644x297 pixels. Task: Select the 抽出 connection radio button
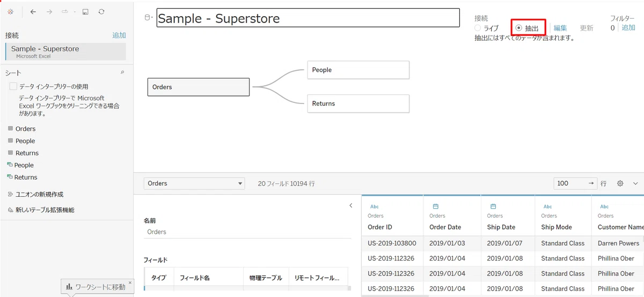518,28
